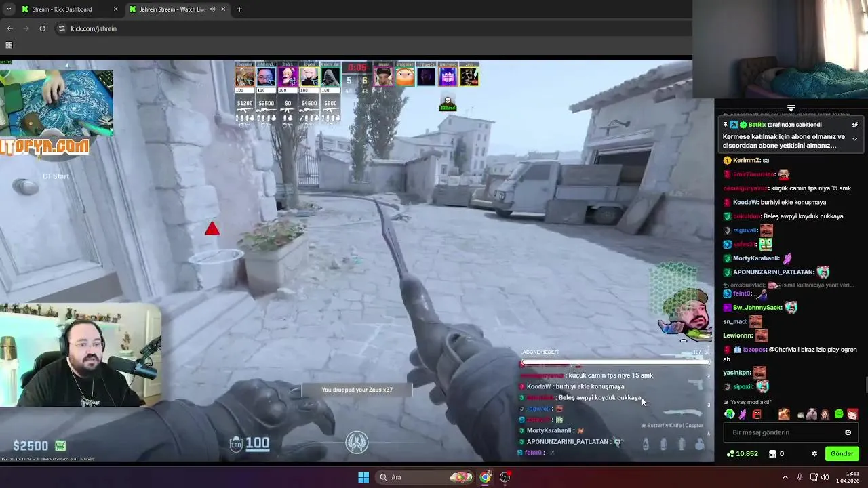Screen dimensions: 868x488
Task: Click the microphone tray icon
Action: (800, 477)
